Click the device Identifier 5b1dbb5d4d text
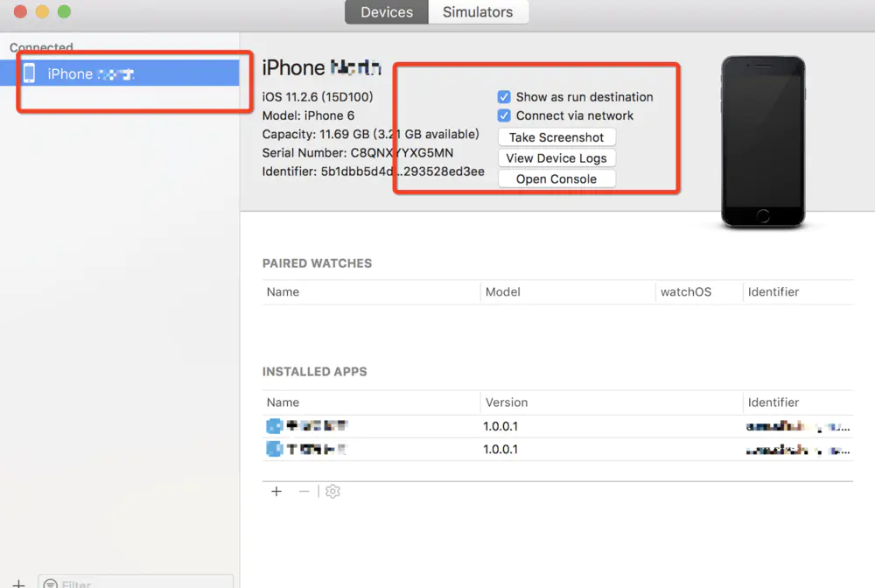The image size is (875, 588). click(x=374, y=171)
